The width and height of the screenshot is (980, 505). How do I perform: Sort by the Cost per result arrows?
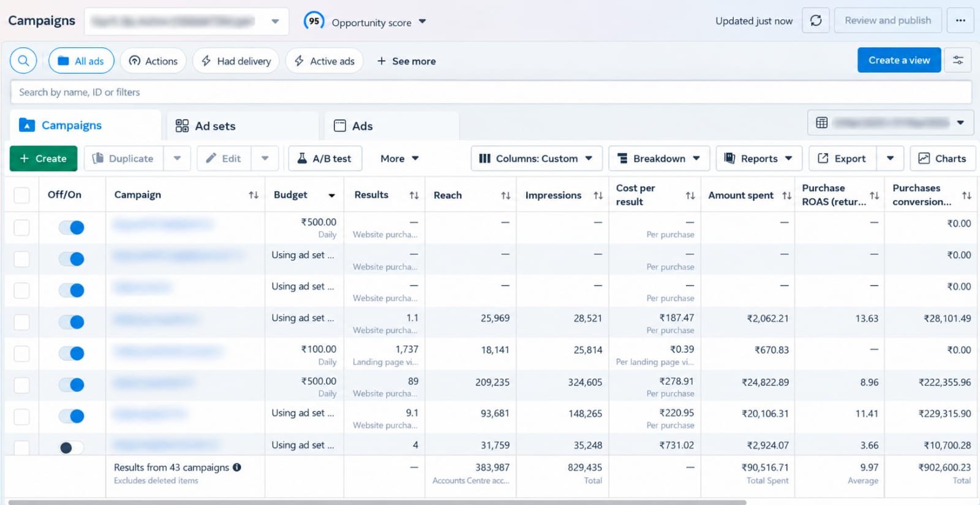click(690, 195)
